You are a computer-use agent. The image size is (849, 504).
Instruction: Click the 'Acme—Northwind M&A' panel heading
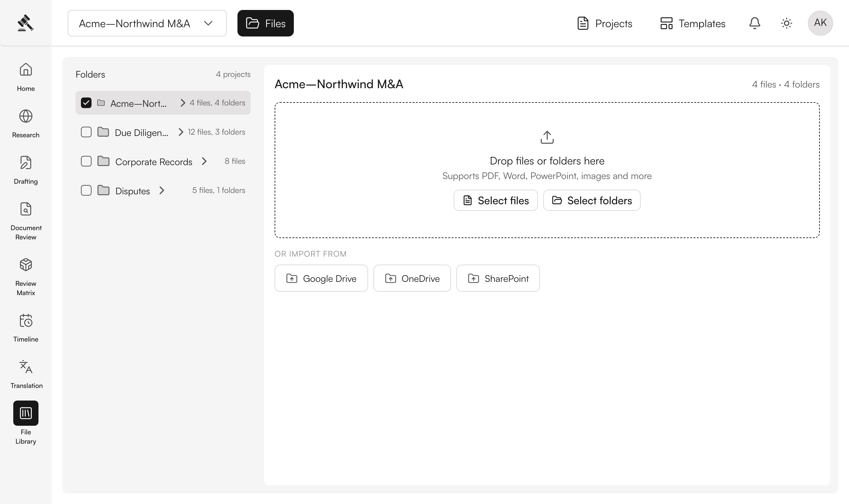click(x=339, y=84)
